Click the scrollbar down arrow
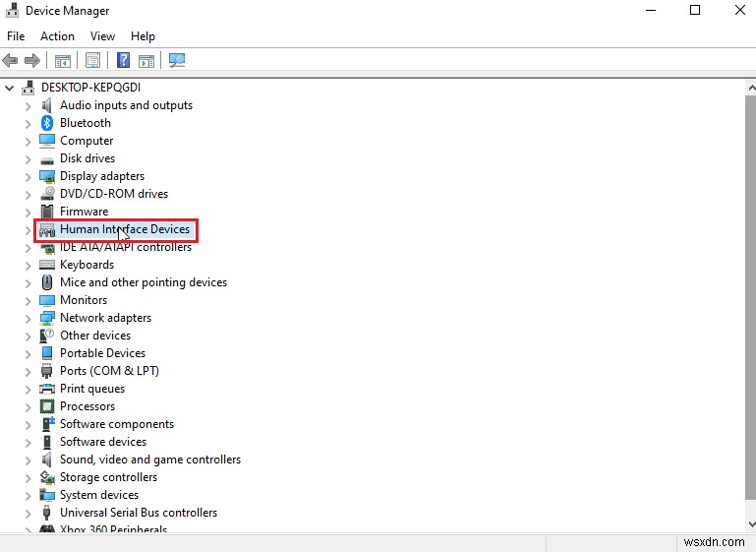The image size is (756, 552). [x=751, y=524]
